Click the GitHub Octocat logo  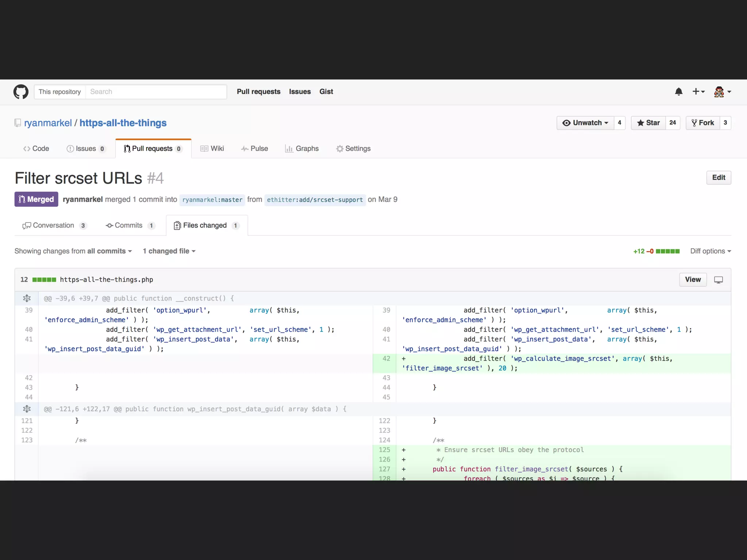tap(21, 92)
